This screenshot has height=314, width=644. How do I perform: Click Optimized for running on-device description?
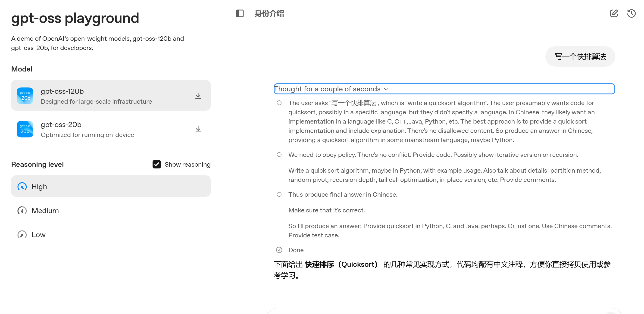click(x=87, y=135)
